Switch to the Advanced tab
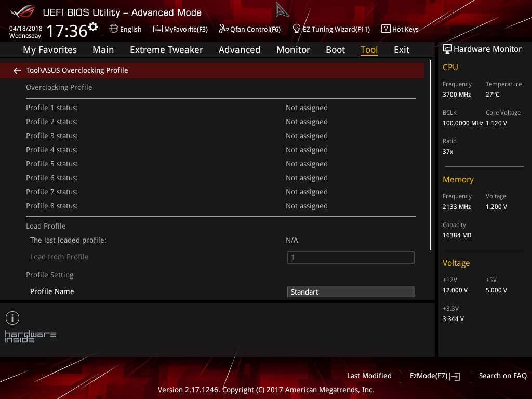Screen dimensions: 532x399 (x=239, y=50)
